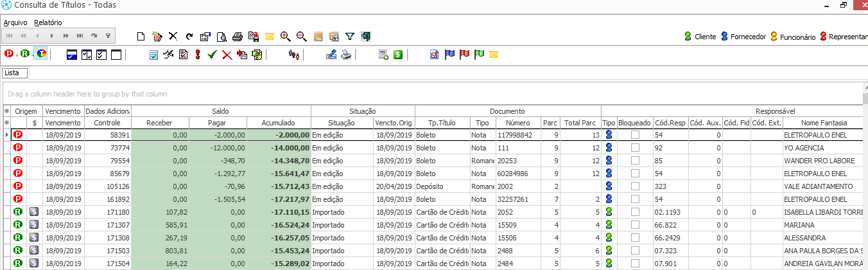The width and height of the screenshot is (868, 270).
Task: Open the Arquivo menu
Action: coord(15,22)
